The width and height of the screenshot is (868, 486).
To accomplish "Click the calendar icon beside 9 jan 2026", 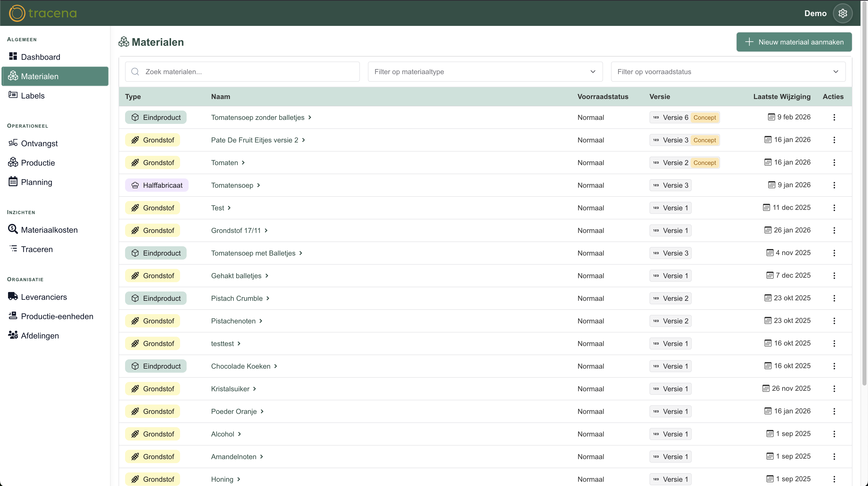I will [x=771, y=185].
